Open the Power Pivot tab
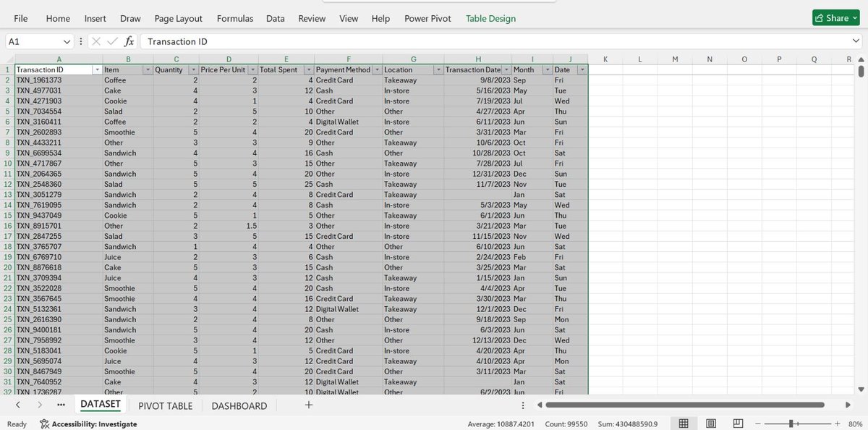Screen dimensions: 868x430 click(x=427, y=18)
